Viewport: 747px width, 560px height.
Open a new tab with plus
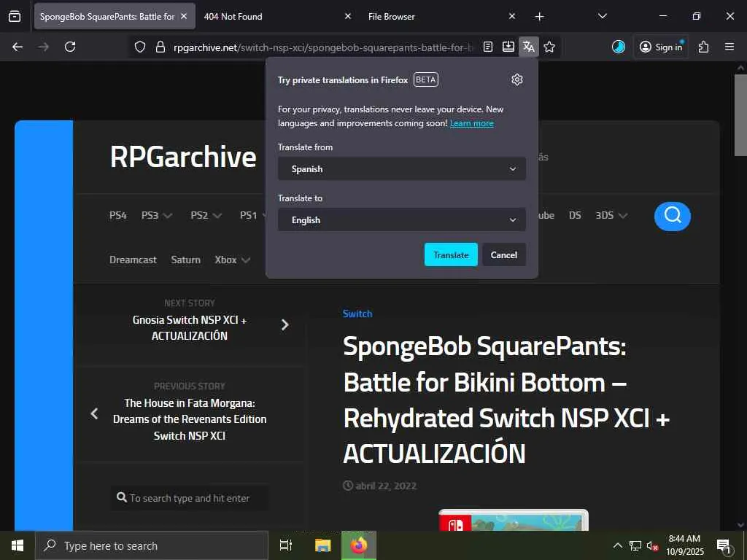pyautogui.click(x=539, y=17)
